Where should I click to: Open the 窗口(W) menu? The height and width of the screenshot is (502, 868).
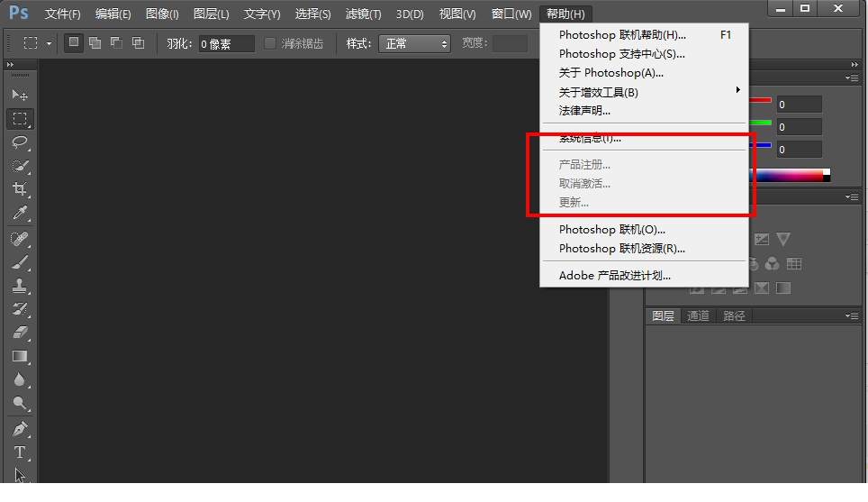coord(511,14)
